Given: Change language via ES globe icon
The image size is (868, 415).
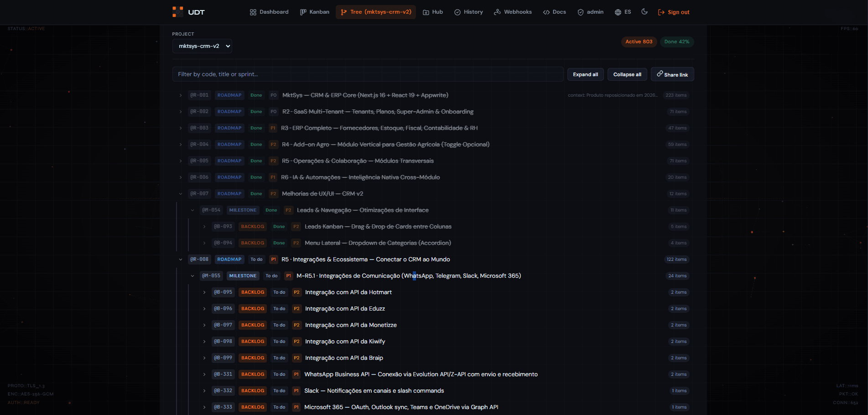Looking at the screenshot, I should point(623,12).
